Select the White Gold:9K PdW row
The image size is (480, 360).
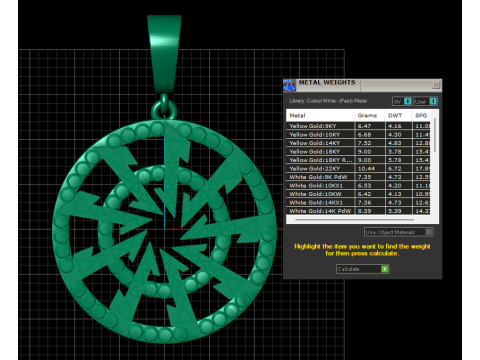point(358,177)
